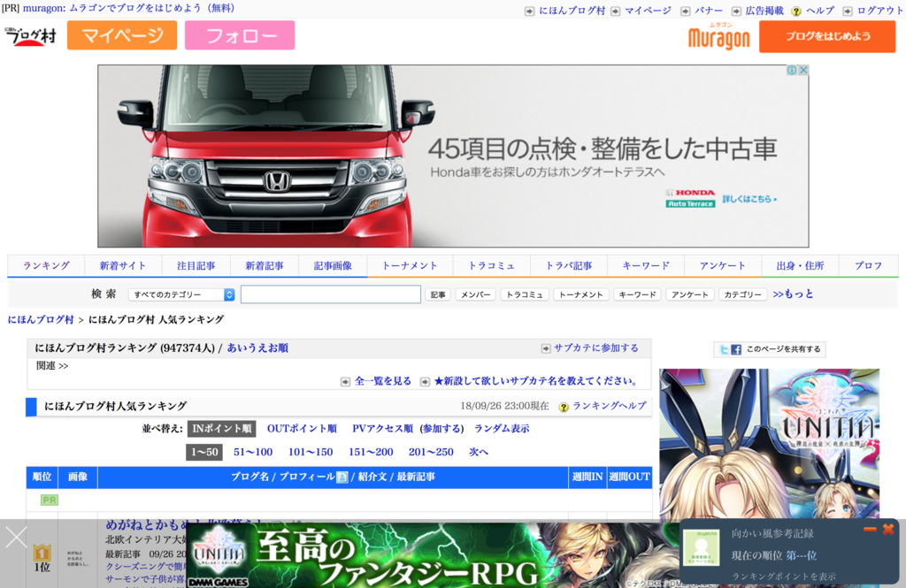Open the アンケート tab

coord(723,265)
